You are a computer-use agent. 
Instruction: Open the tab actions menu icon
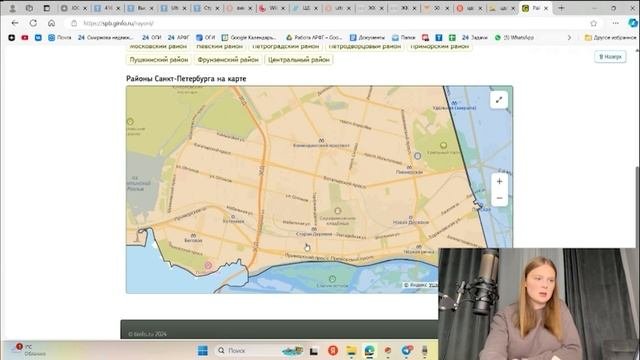pos(47,8)
